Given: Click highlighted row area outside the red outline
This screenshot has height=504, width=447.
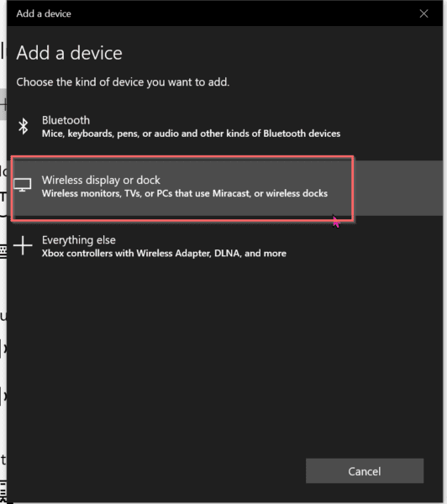Looking at the screenshot, I should pos(399,188).
